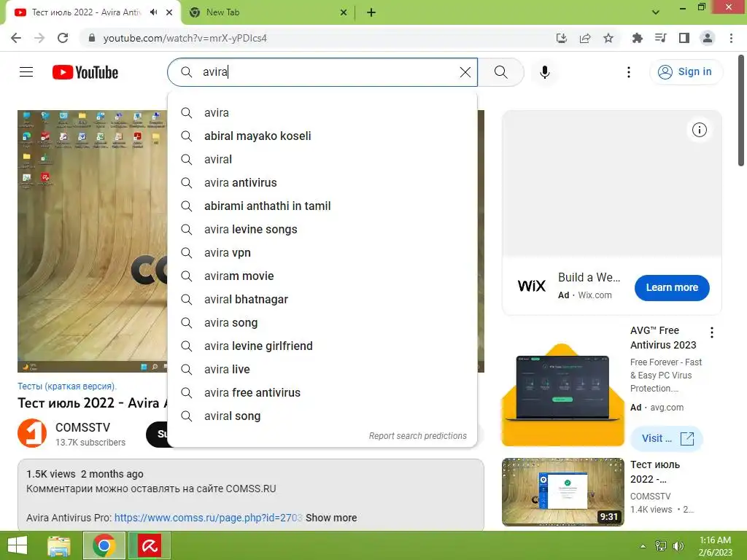
Task: Go to the YouTube home logo
Action: (x=85, y=72)
